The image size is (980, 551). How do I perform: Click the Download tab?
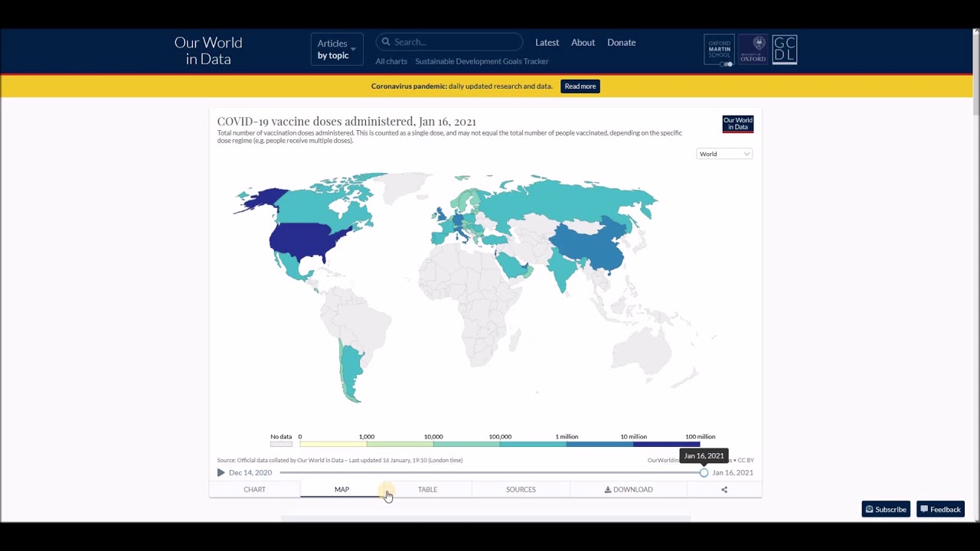point(629,490)
